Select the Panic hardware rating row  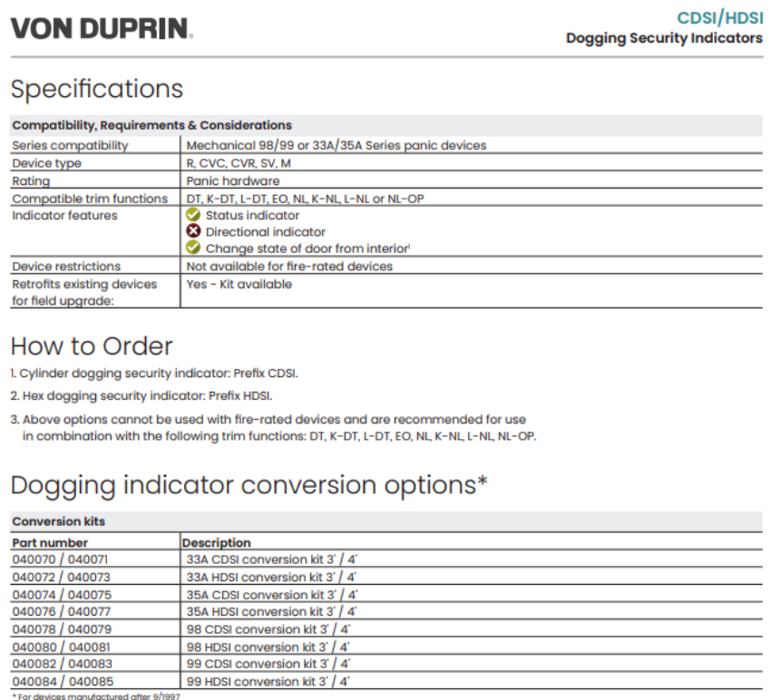(91, 180)
